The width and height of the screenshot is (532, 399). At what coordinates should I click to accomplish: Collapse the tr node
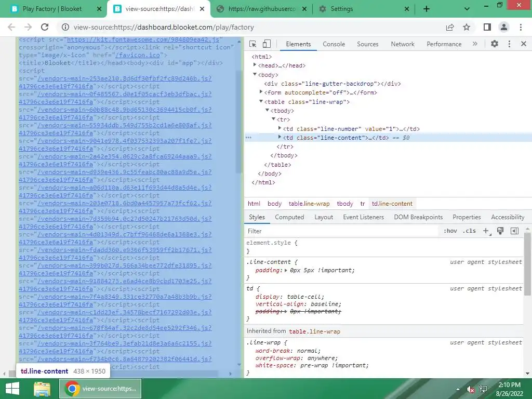(273, 119)
